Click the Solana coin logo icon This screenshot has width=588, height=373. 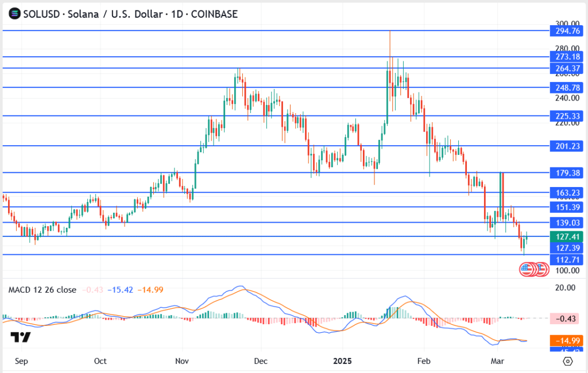tap(14, 14)
